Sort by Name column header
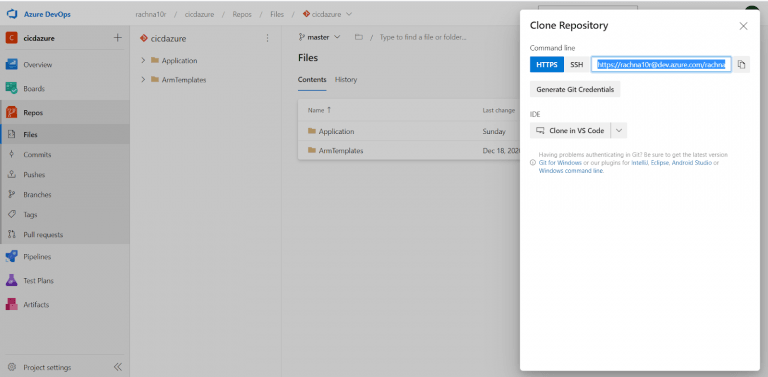This screenshot has height=377, width=768. (x=319, y=110)
